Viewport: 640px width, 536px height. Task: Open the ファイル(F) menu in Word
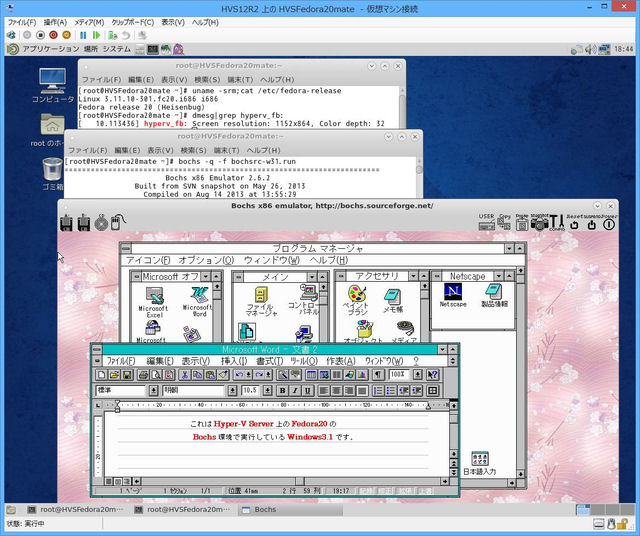coord(120,361)
